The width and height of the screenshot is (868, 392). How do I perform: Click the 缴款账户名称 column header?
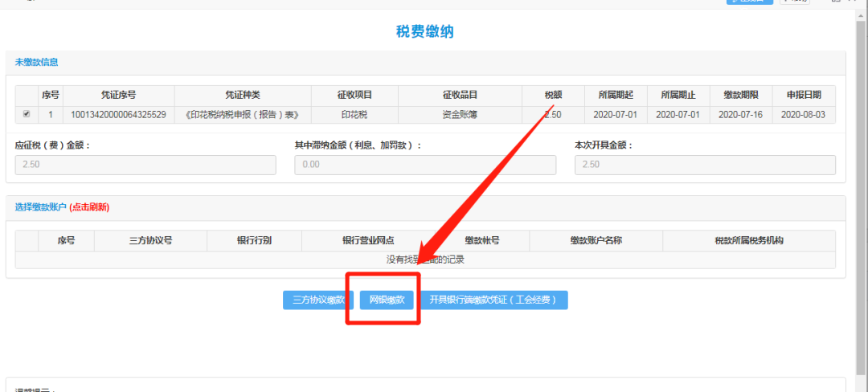(596, 240)
